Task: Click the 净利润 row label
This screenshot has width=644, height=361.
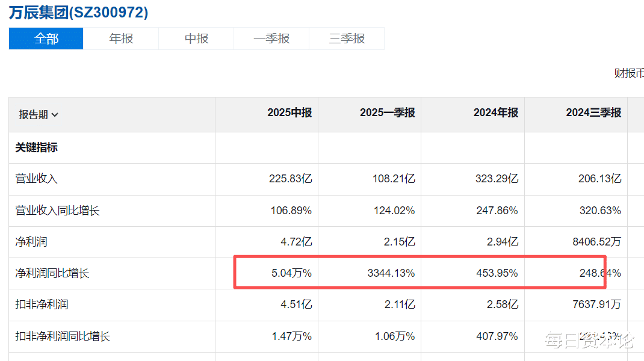Action: coord(31,242)
